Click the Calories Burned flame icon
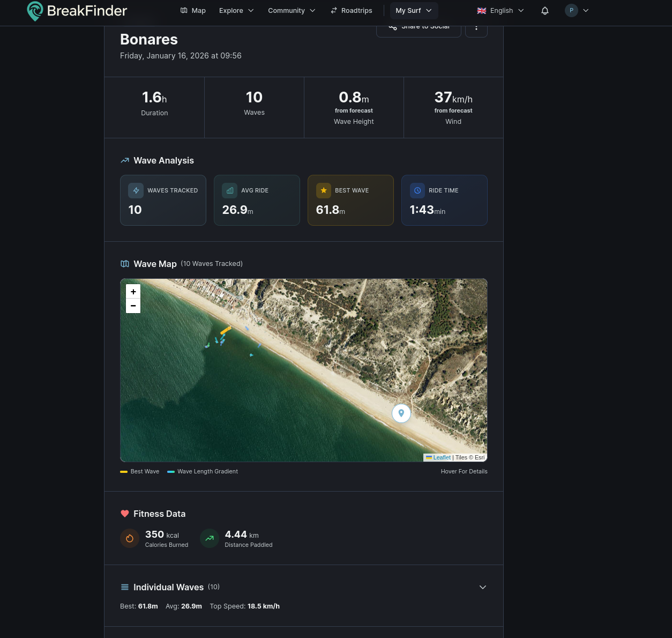Image resolution: width=672 pixels, height=638 pixels. coord(130,538)
